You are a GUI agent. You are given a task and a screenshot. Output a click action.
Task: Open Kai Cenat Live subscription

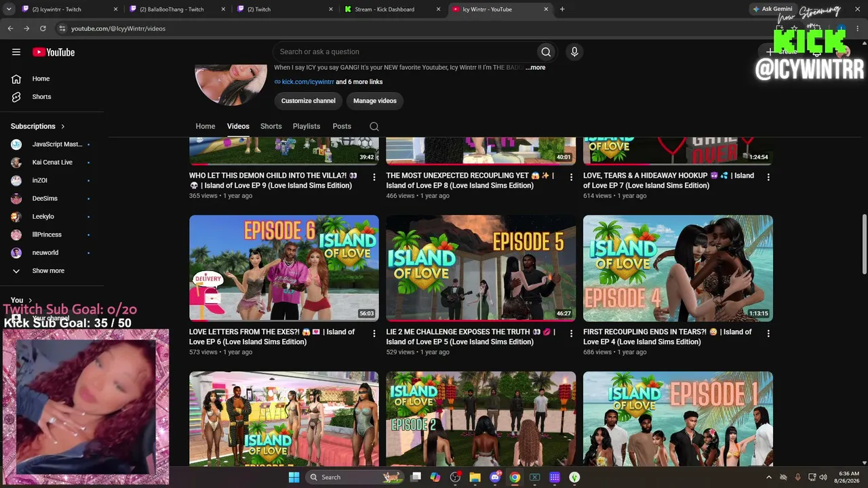point(52,163)
